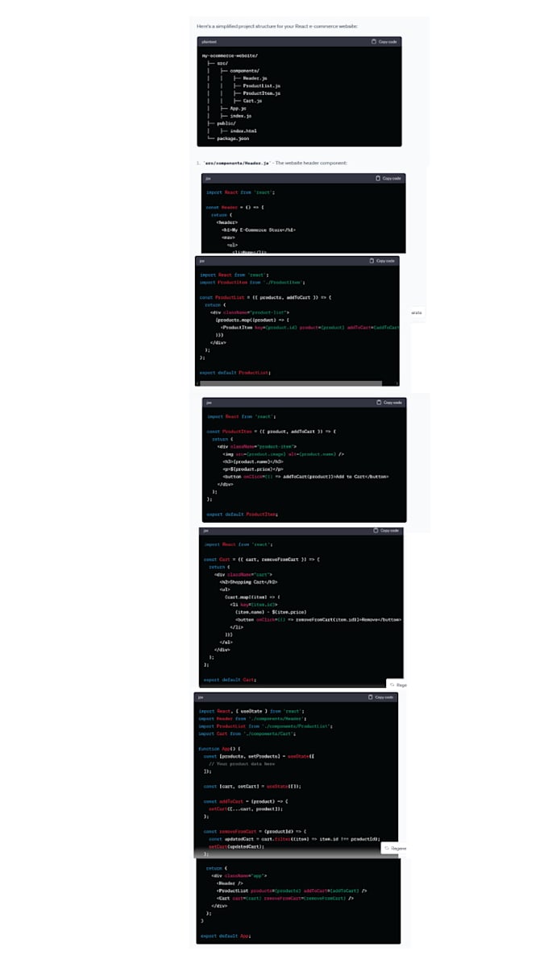Click '<div className="product-list">' line
This screenshot has height=980, width=548.
(250, 312)
